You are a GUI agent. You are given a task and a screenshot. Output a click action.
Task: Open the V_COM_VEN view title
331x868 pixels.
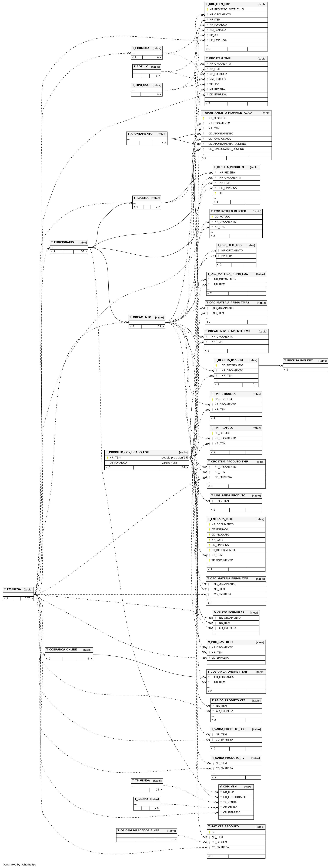point(228,786)
